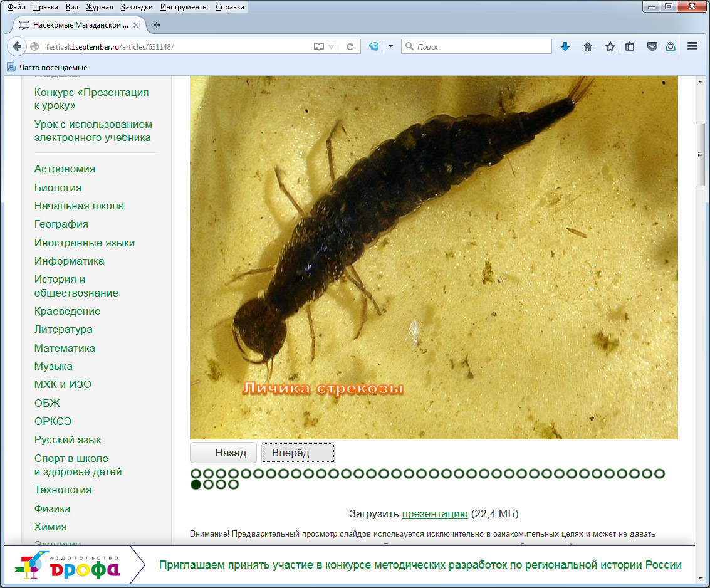This screenshot has height=588, width=710.
Task: Select the first slide indicator circle
Action: click(x=196, y=473)
